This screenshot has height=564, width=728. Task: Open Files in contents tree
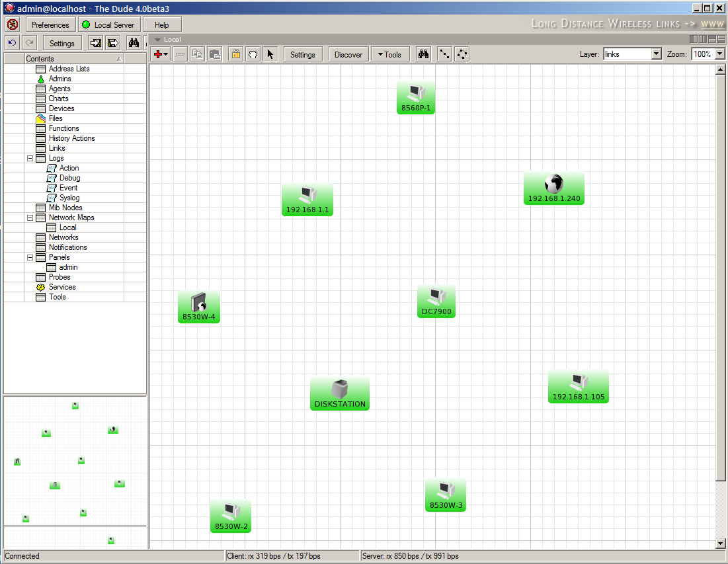tap(56, 118)
